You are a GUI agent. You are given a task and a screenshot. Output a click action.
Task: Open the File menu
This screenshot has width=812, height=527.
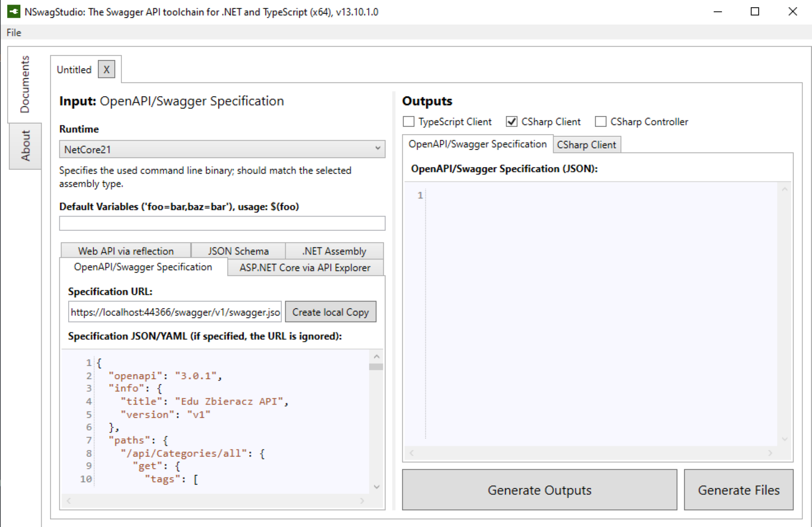pos(14,32)
